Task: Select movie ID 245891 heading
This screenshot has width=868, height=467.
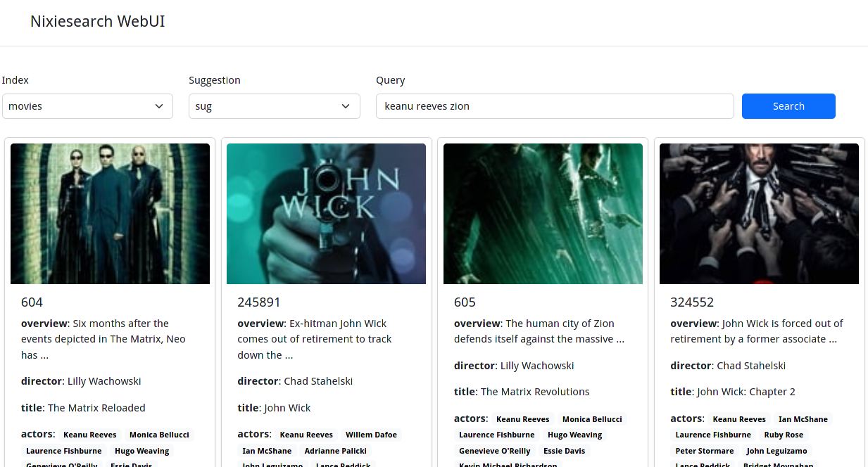Action: point(259,302)
